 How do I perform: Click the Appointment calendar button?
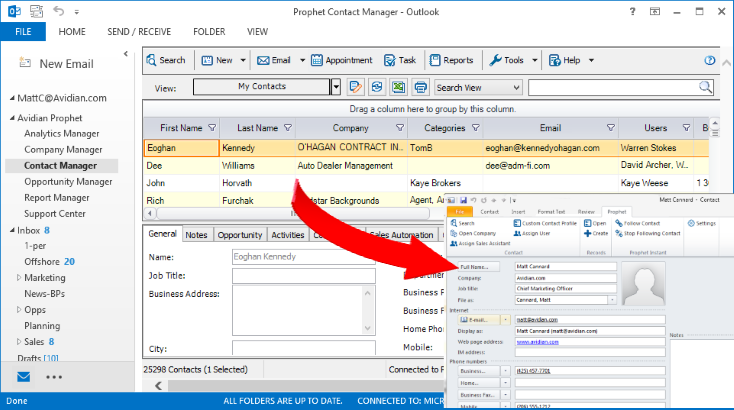pyautogui.click(x=342, y=60)
